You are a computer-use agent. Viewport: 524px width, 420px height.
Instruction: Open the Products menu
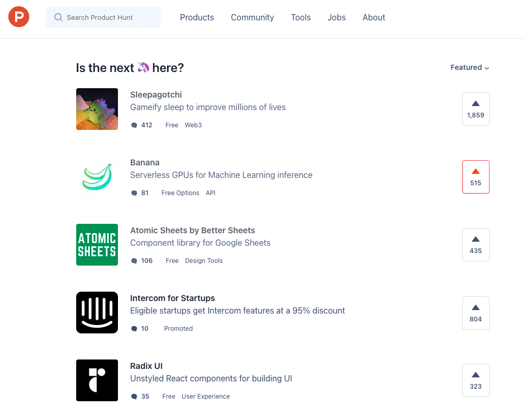click(x=197, y=17)
